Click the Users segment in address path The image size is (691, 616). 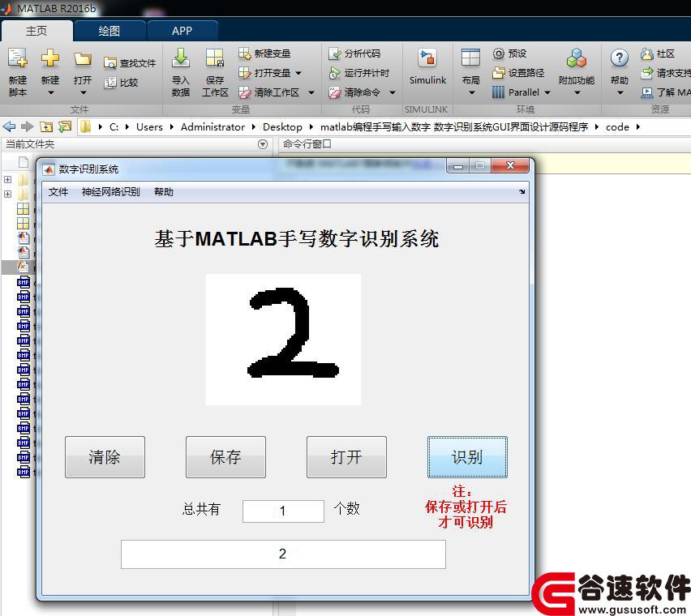pyautogui.click(x=149, y=126)
